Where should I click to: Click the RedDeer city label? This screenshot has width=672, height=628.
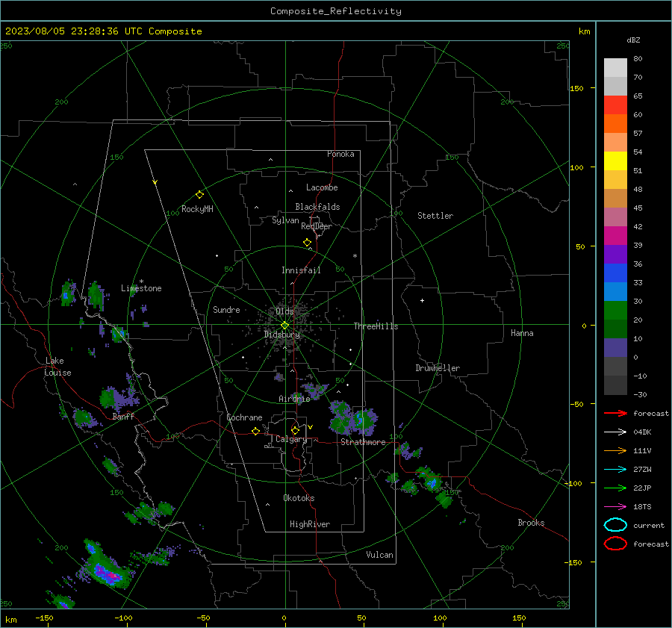point(317,226)
